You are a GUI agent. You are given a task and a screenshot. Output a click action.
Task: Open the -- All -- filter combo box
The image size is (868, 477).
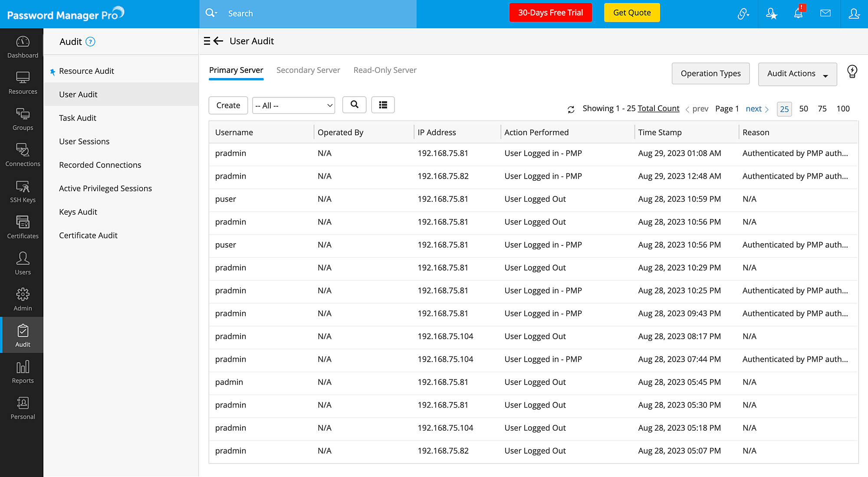pos(293,105)
